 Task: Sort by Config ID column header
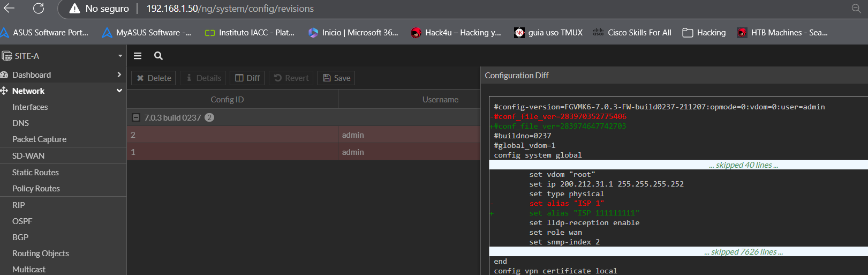(227, 99)
